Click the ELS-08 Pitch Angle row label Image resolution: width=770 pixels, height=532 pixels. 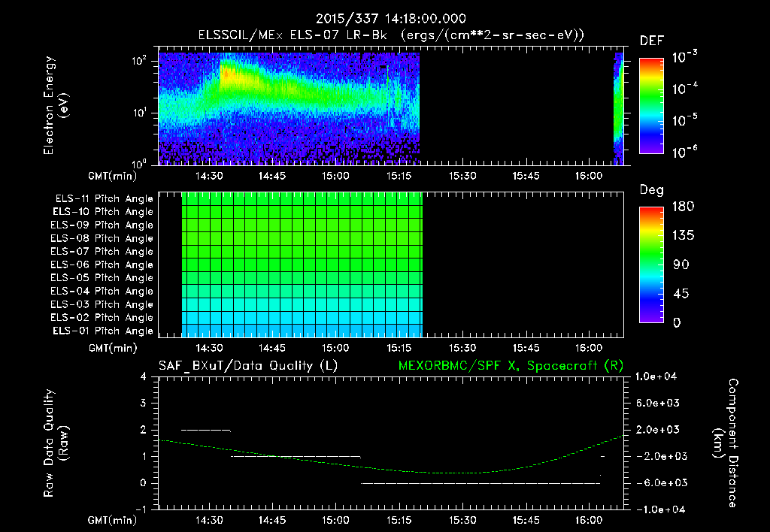coord(102,238)
